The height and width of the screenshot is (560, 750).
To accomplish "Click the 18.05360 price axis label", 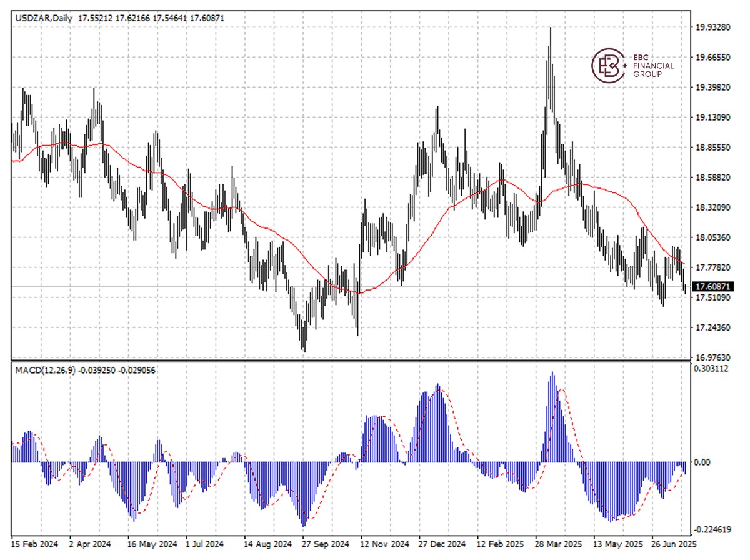I will (x=712, y=237).
